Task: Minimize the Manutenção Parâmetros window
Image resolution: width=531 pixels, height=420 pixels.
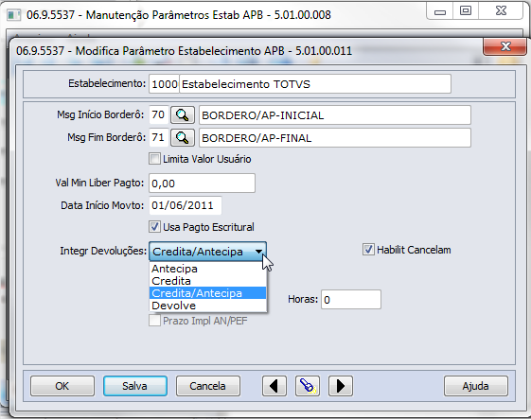Action: (x=440, y=11)
